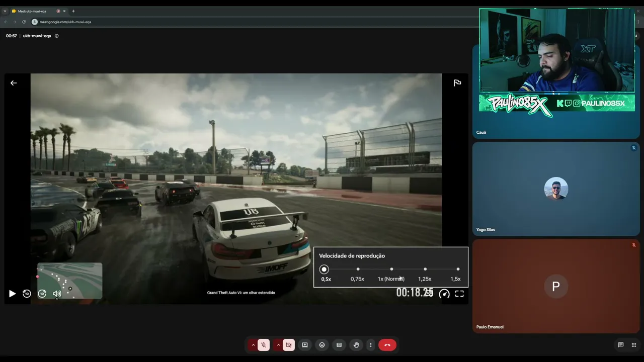Click the present screen button
644x362 pixels.
tap(305, 345)
